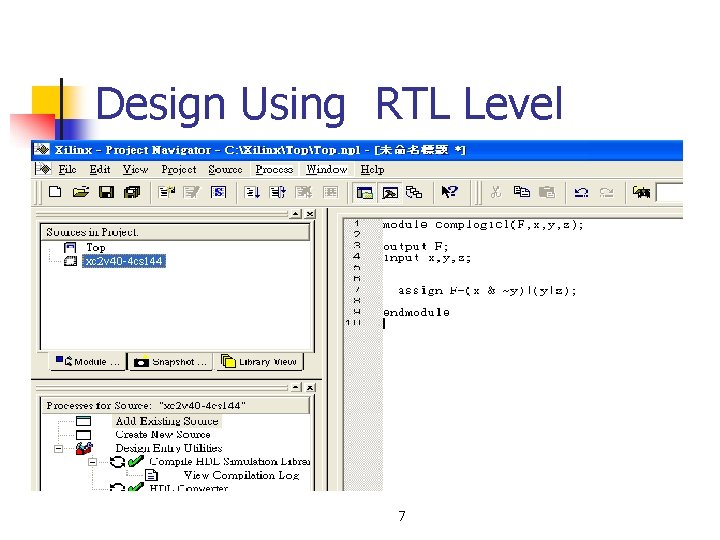This screenshot has width=720, height=540.
Task: Click the indent lines toolbar icon
Action: point(252,192)
